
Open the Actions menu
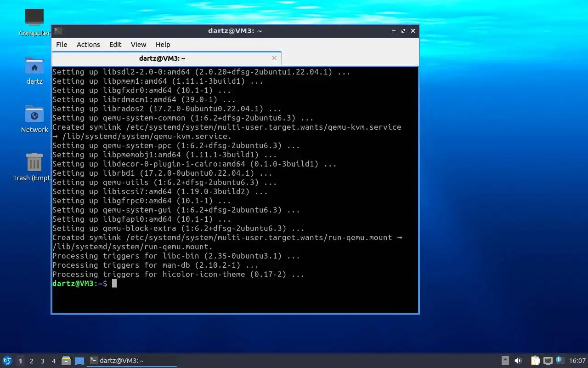click(88, 45)
